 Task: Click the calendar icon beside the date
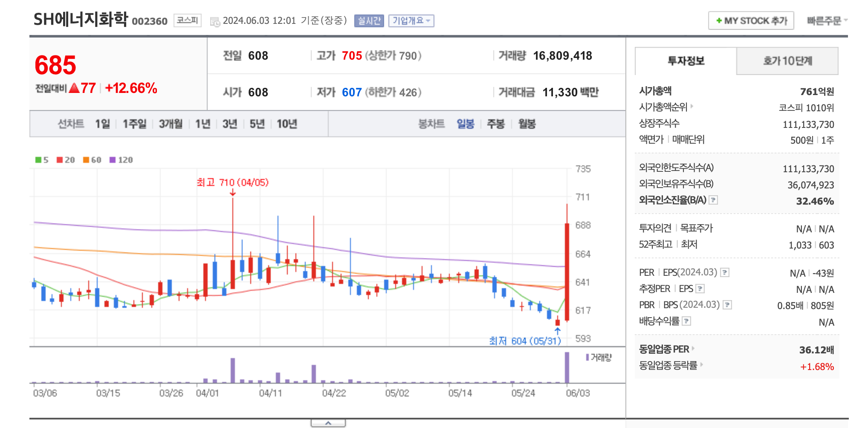pyautogui.click(x=215, y=22)
